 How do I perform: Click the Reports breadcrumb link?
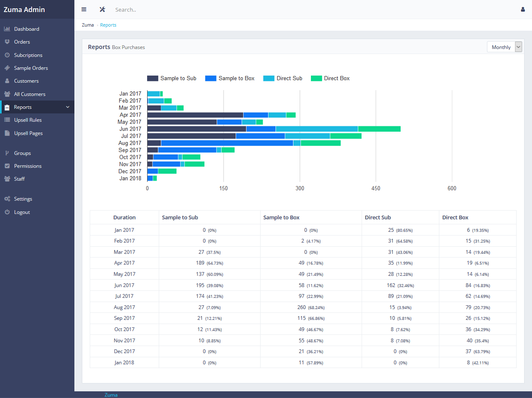pyautogui.click(x=108, y=25)
